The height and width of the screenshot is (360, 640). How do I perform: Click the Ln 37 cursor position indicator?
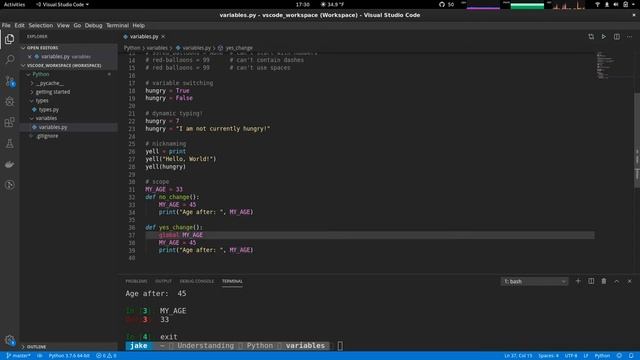[518, 356]
